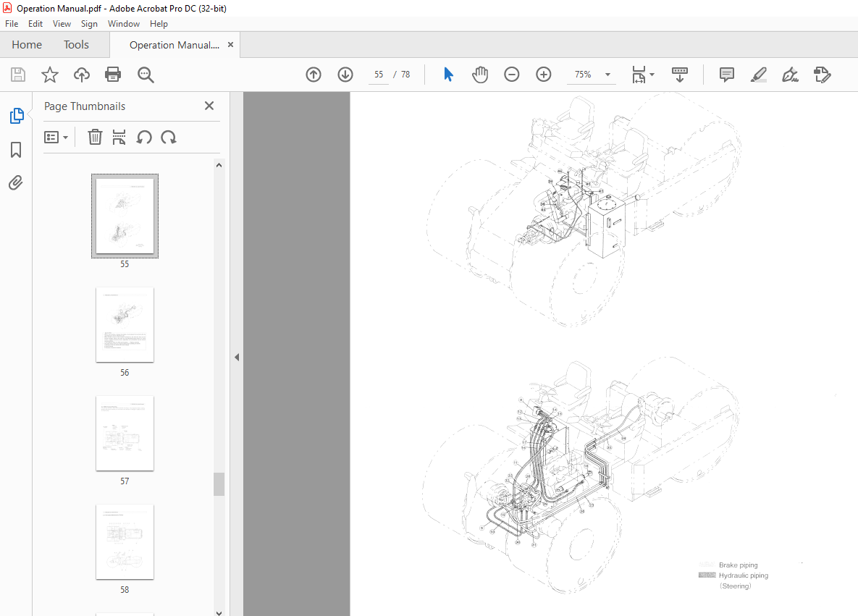The height and width of the screenshot is (616, 858).
Task: Open the Help menu
Action: (x=159, y=23)
